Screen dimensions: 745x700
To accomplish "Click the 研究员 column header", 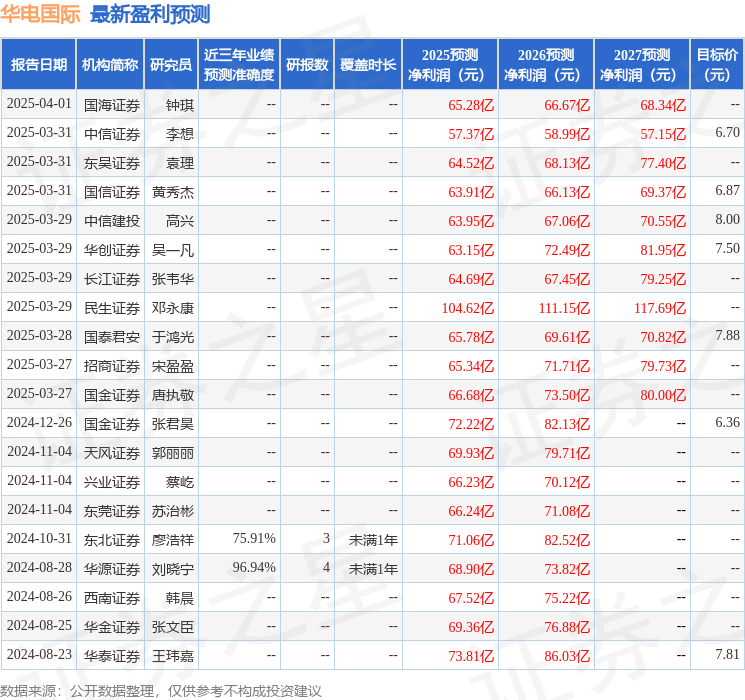I will [171, 65].
